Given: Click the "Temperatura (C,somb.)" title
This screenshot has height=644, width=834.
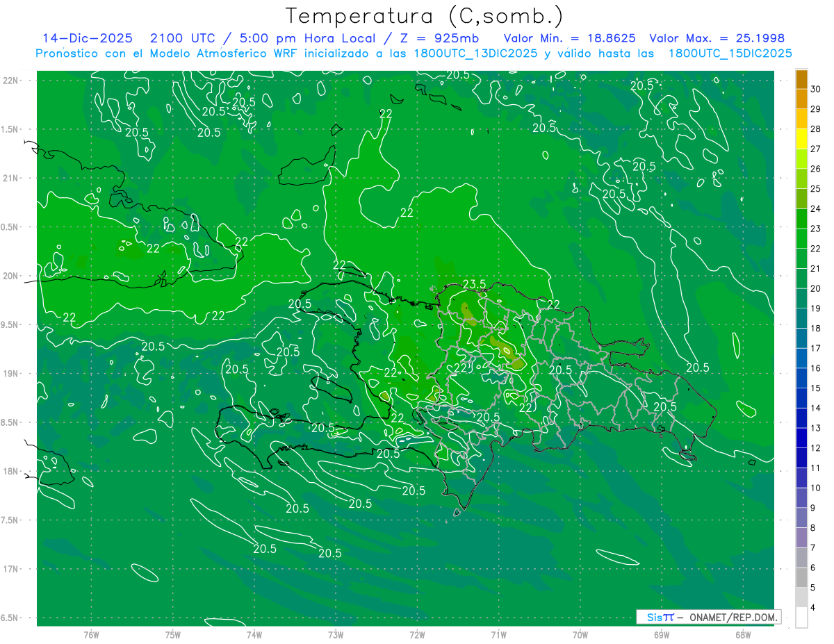Looking at the screenshot, I should (425, 17).
